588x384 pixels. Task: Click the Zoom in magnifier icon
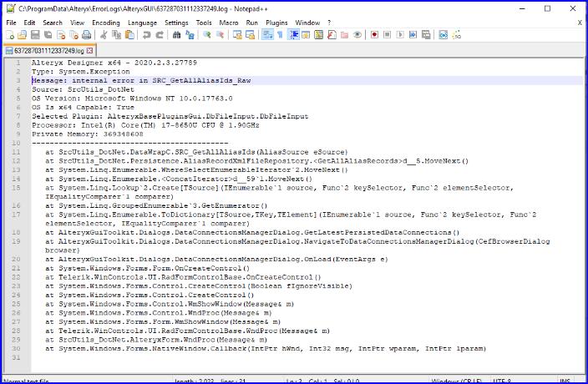click(206, 35)
